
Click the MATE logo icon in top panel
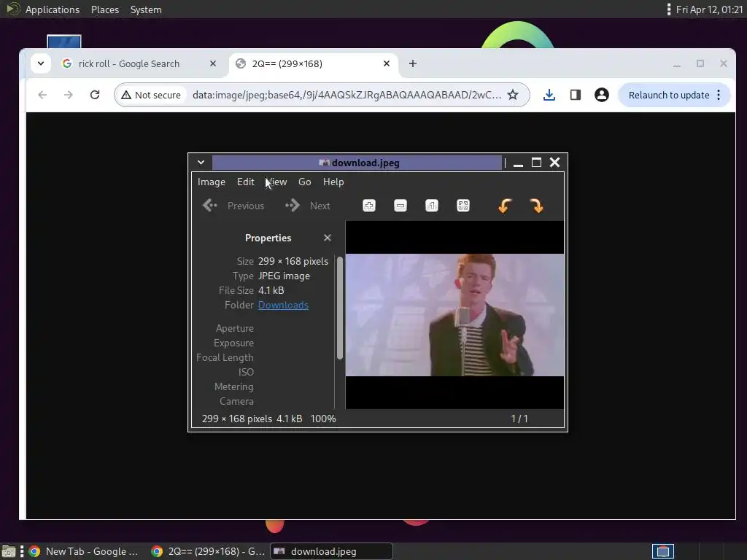click(12, 9)
